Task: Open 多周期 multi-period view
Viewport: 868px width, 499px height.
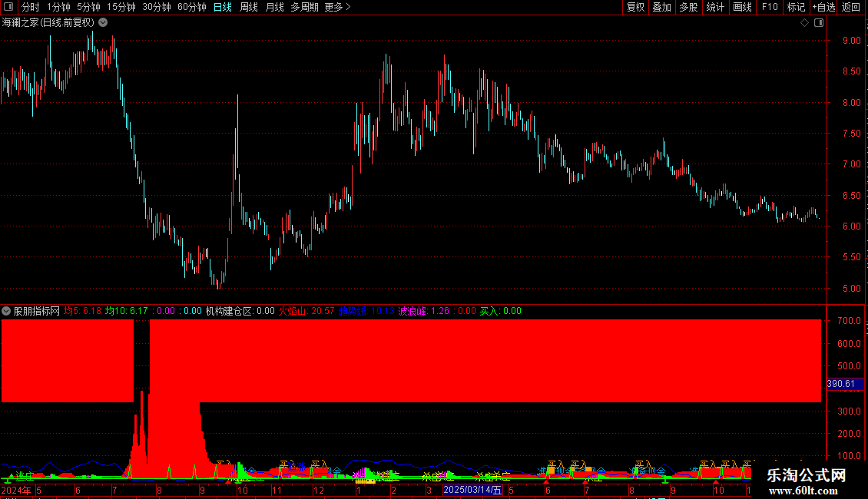Action: point(304,7)
